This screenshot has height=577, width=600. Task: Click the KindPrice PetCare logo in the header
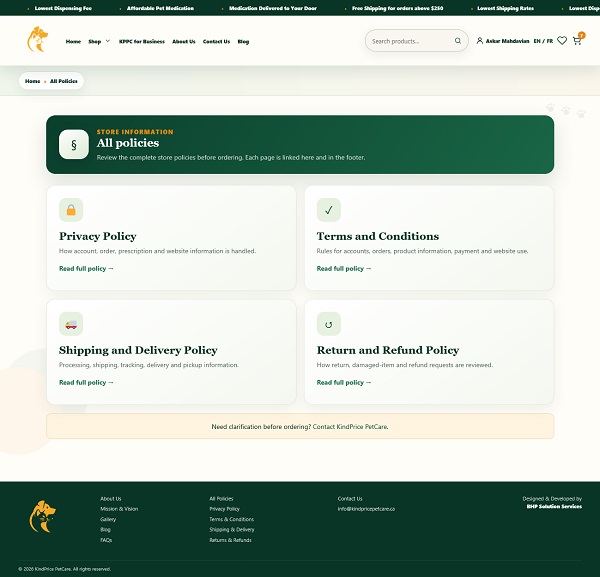[38, 39]
